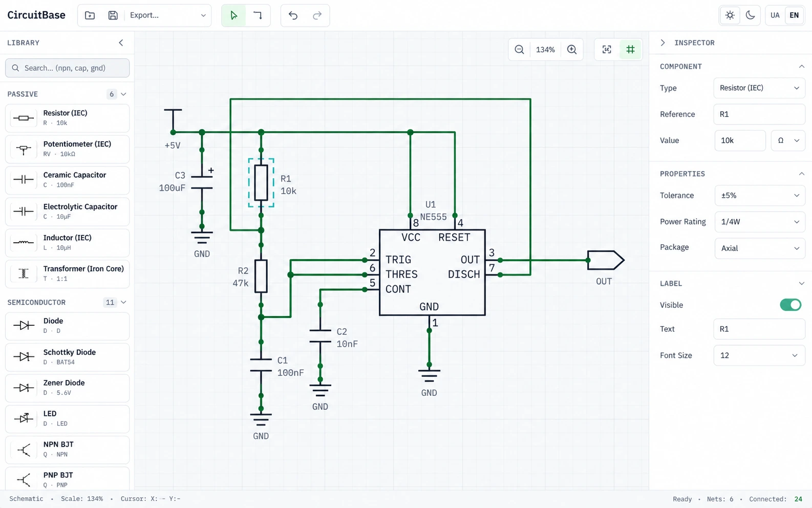This screenshot has height=508, width=812.
Task: Select the U1 NE555 chip body
Action: coord(432,272)
